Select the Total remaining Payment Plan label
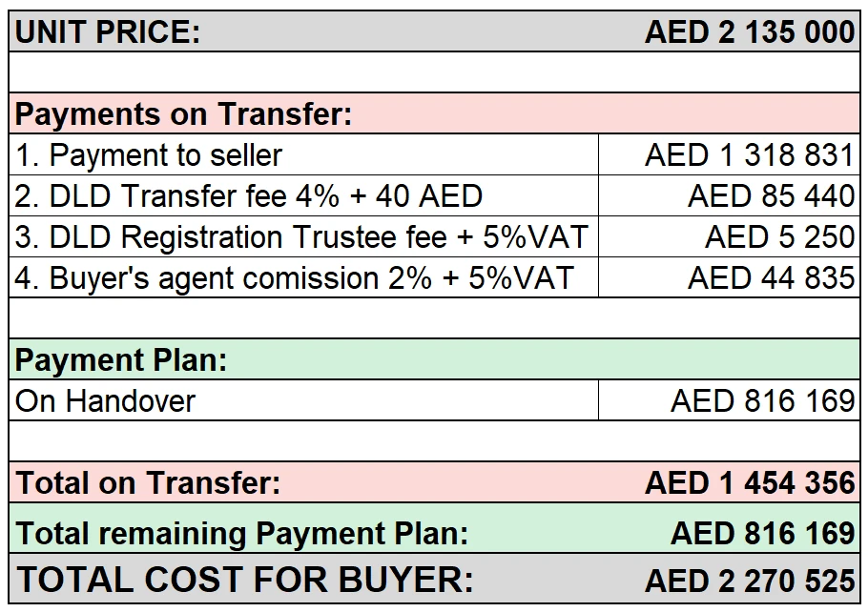 tap(242, 534)
